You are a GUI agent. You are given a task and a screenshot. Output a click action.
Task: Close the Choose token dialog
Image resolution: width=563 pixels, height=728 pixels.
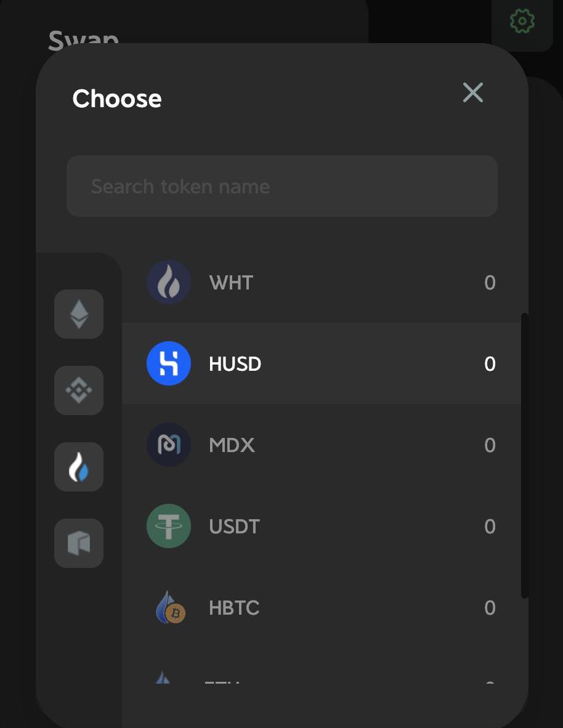pos(473,93)
